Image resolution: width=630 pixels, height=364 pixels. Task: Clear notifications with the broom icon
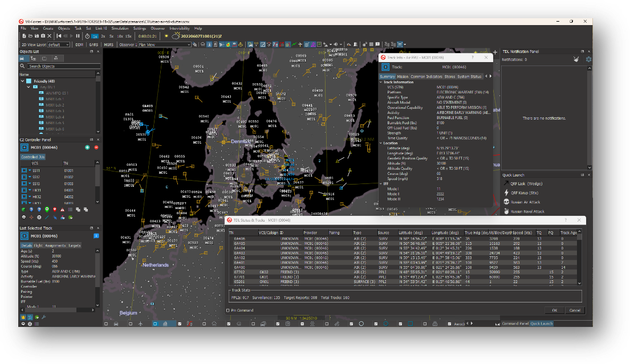coord(576,59)
